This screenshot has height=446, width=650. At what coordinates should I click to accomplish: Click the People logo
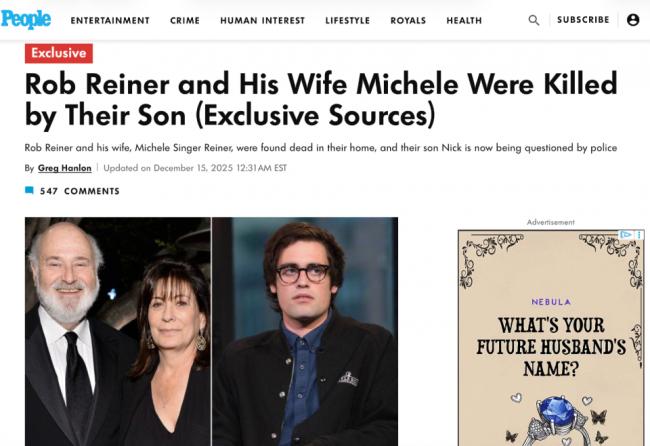pos(29,19)
